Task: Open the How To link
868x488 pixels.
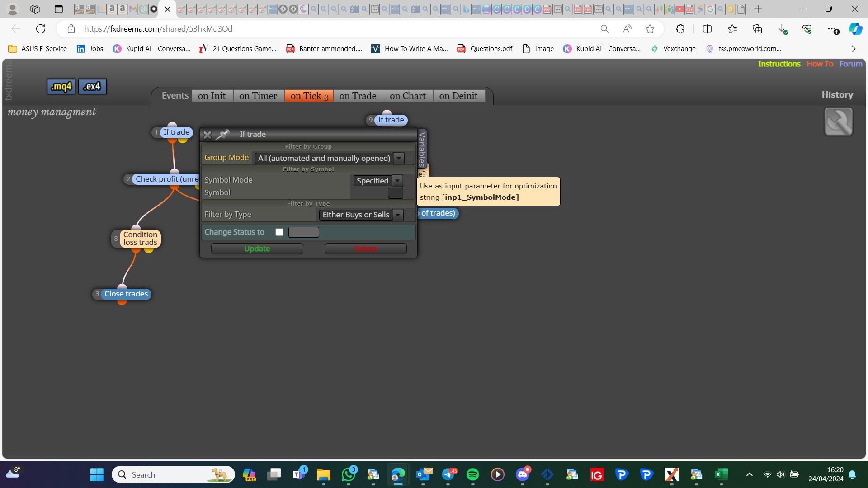Action: point(820,64)
